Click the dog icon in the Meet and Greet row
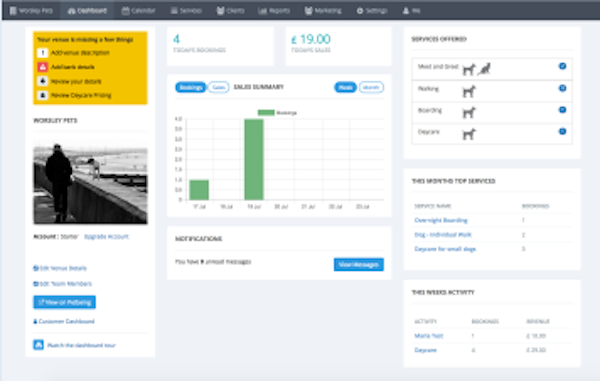The height and width of the screenshot is (381, 600). [x=469, y=70]
